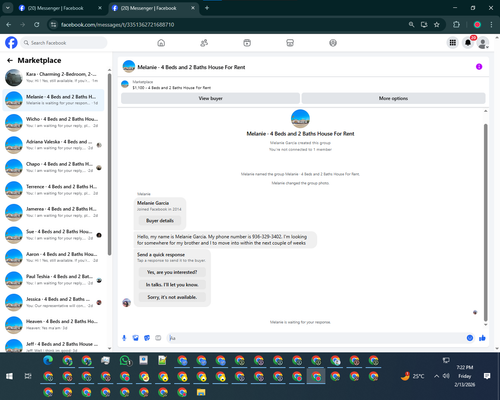Open the weather widget showing 25°C
The width and height of the screenshot is (500, 400).
point(413,376)
